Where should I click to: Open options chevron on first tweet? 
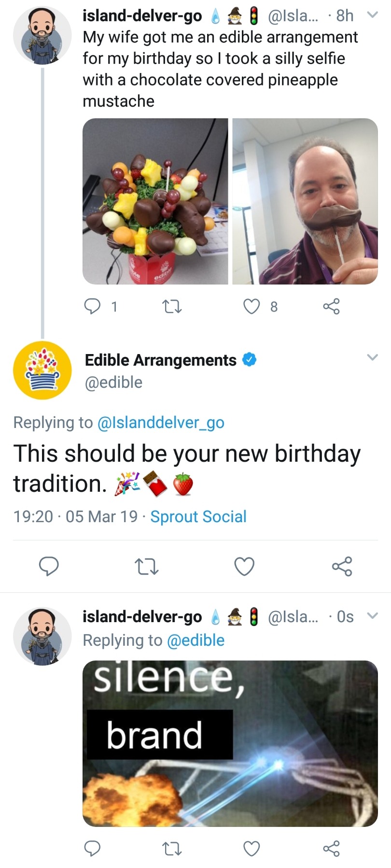tap(372, 15)
